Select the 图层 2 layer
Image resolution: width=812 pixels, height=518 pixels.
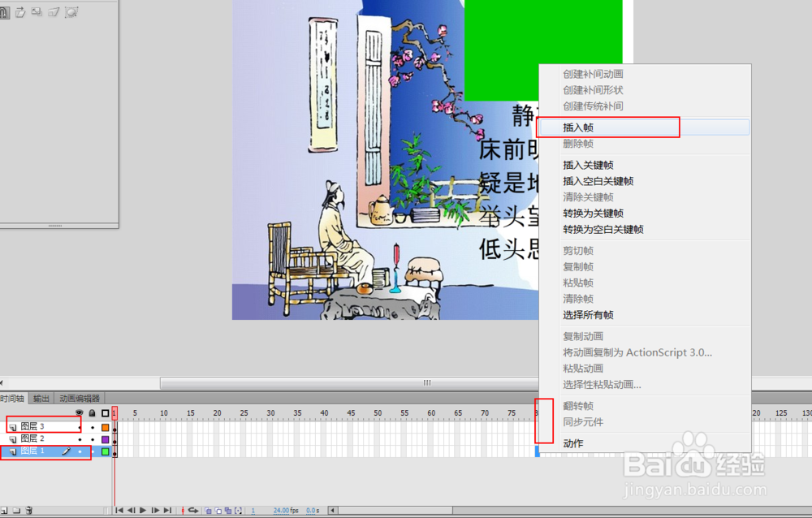click(x=32, y=438)
